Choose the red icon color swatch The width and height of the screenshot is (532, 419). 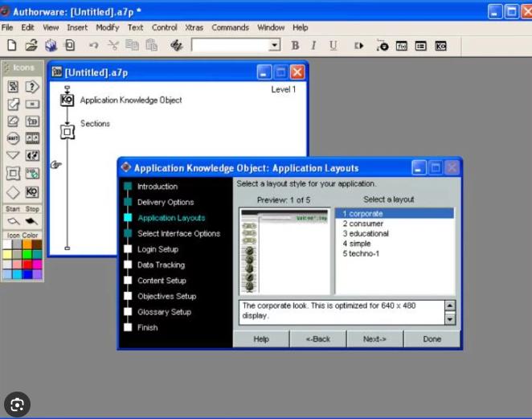(27, 264)
